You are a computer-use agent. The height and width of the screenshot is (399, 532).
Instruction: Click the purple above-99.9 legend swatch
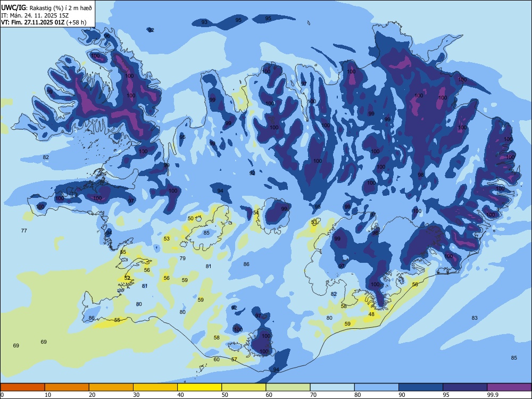point(509,387)
